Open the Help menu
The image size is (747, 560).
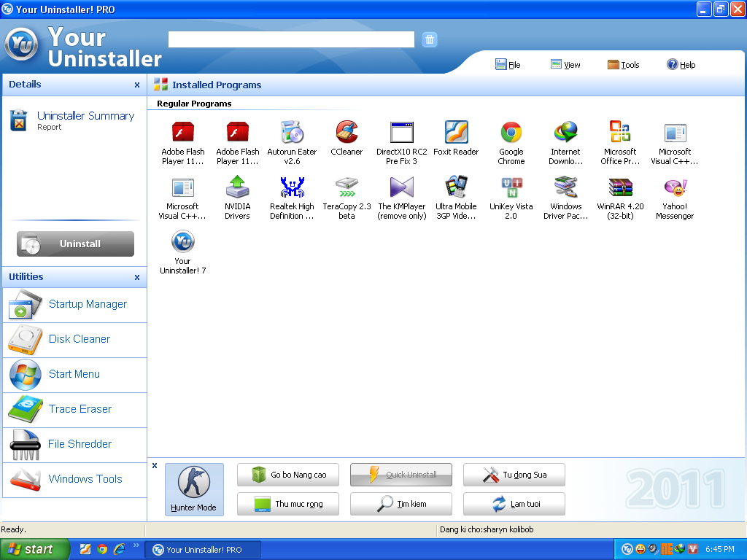(x=681, y=65)
